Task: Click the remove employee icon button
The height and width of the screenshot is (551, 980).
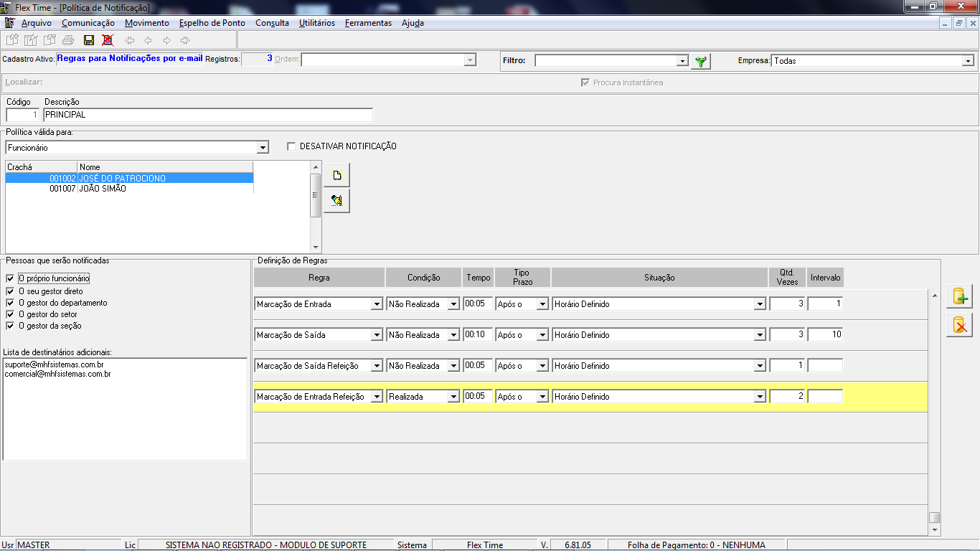Action: 336,201
